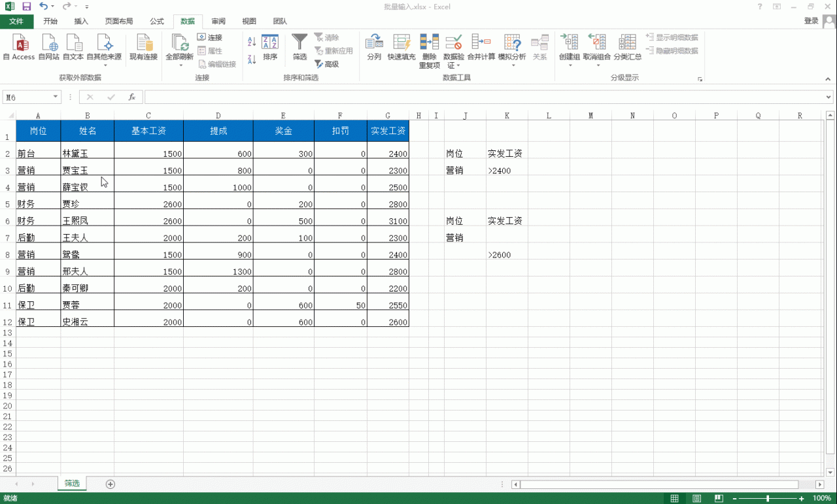Expand Refresh All (全部刷新) dropdown
The image size is (837, 504).
pyautogui.click(x=180, y=65)
